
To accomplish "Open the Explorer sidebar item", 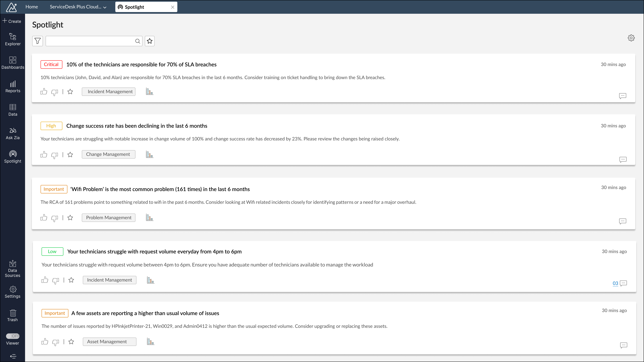I will coord(13,40).
